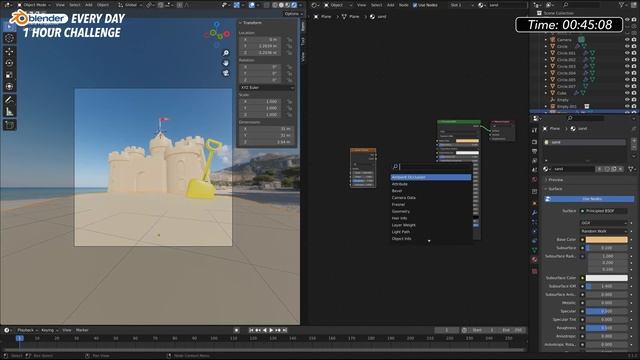Disable render for Empty.001 camera icon
Image resolution: width=640 pixels, height=360 pixels.
tap(634, 106)
